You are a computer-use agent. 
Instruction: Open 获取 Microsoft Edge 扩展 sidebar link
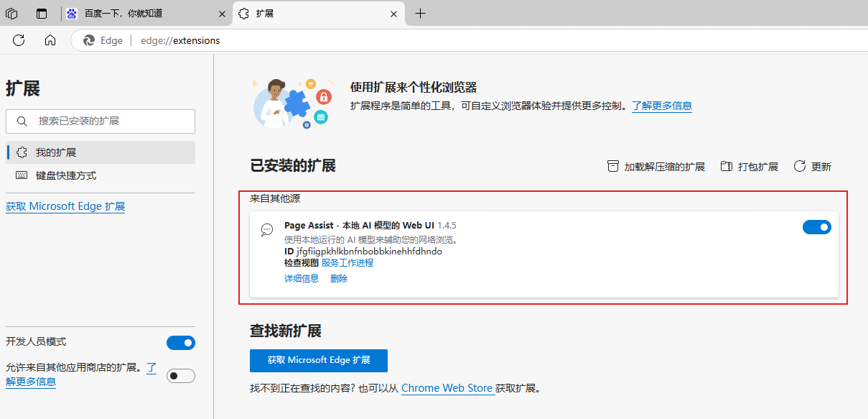65,206
